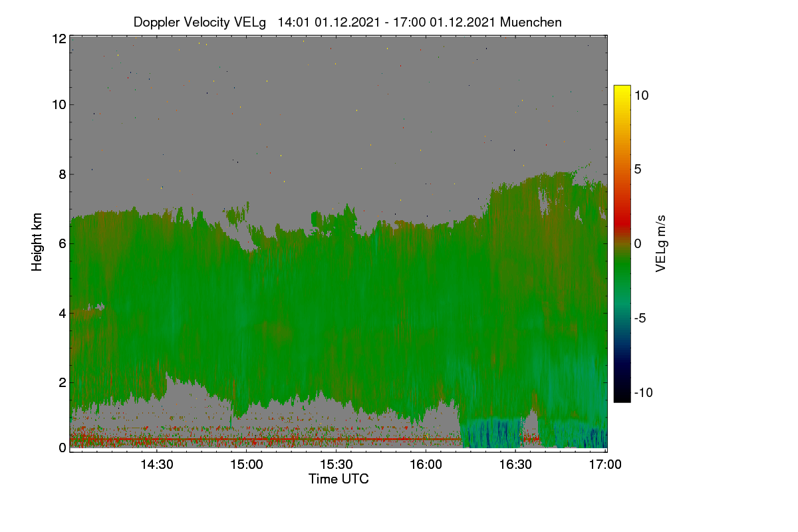
Task: Click the black bottom of the colorbar
Action: click(x=622, y=396)
